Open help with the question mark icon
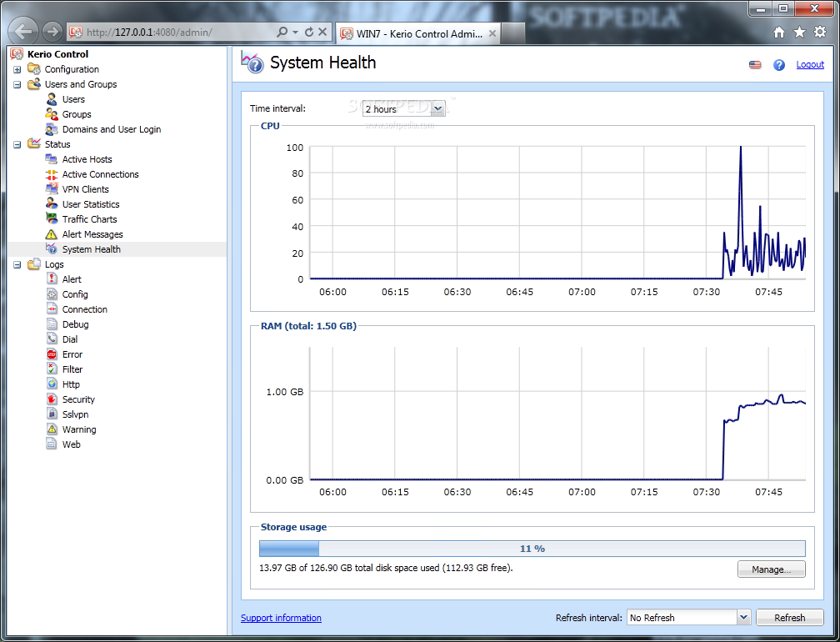The width and height of the screenshot is (840, 642). 779,65
